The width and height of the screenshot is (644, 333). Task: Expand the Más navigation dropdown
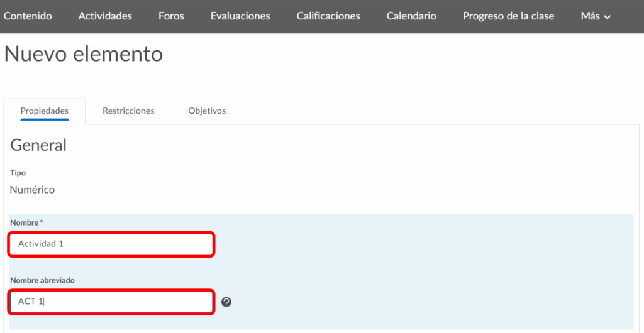pyautogui.click(x=595, y=16)
